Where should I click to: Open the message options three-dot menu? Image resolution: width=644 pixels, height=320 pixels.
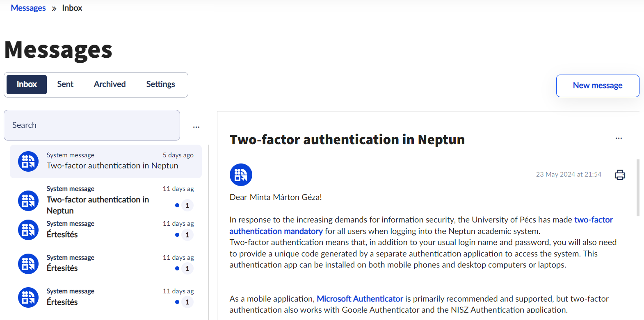click(x=619, y=138)
